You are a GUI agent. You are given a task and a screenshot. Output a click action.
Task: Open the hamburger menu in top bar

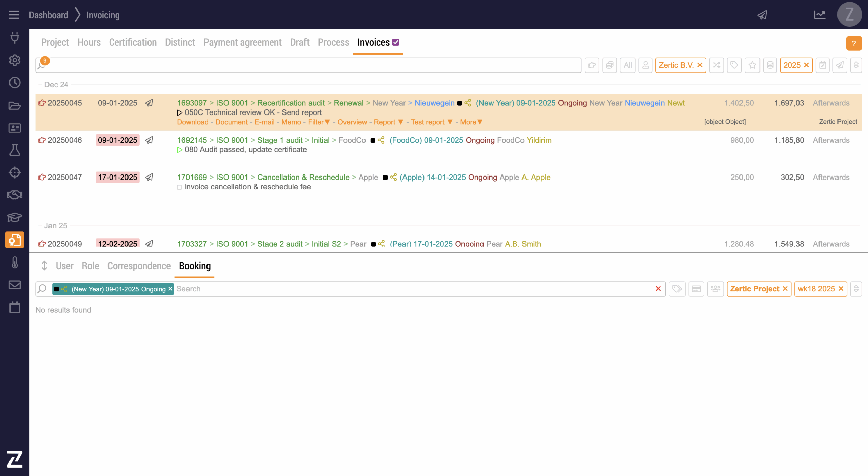(x=14, y=15)
